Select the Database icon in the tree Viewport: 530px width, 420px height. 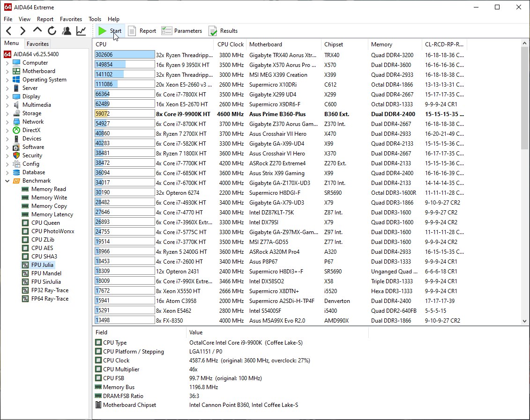coord(16,172)
